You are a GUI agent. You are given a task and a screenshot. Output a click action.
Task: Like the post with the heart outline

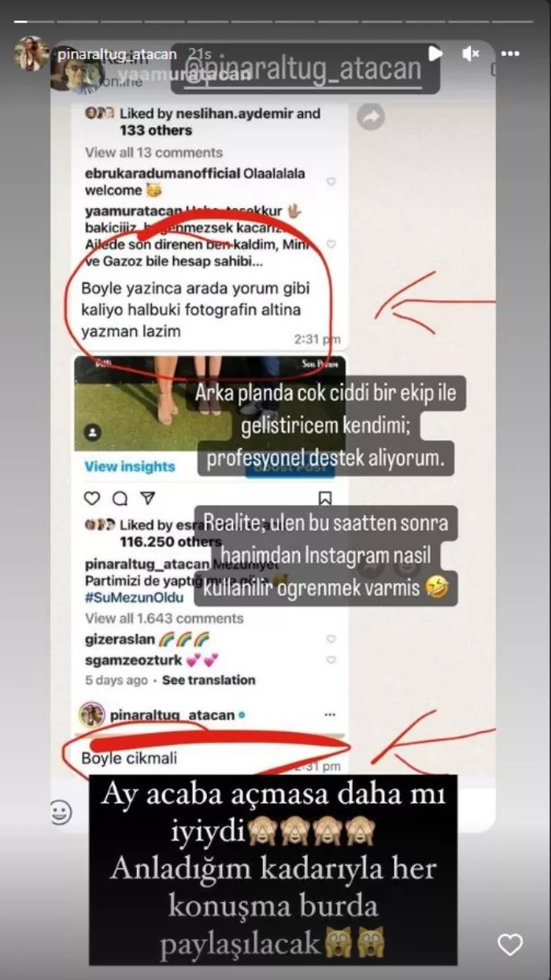pos(92,499)
